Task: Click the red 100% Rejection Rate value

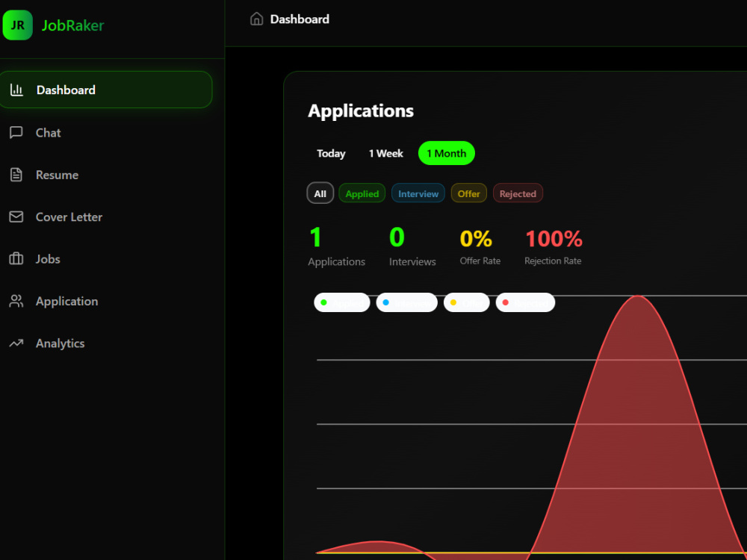Action: pos(554,239)
